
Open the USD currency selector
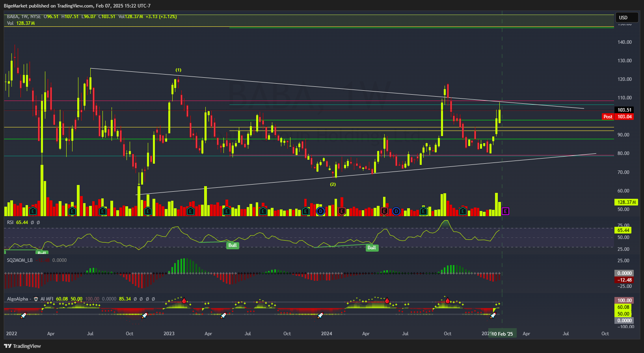click(x=627, y=17)
